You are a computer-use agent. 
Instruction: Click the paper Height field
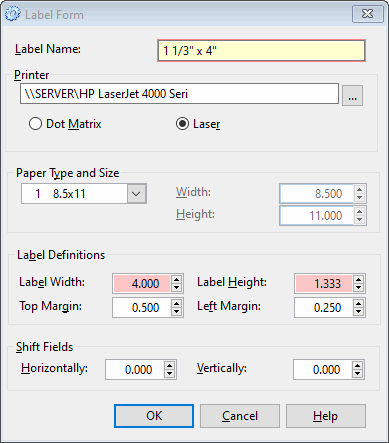(x=316, y=215)
